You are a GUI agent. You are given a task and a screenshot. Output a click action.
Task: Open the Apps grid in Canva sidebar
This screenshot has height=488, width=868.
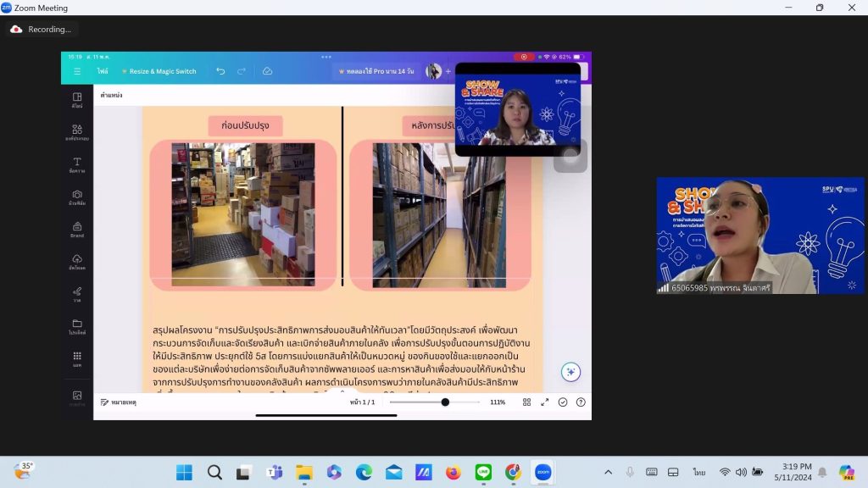pos(77,358)
